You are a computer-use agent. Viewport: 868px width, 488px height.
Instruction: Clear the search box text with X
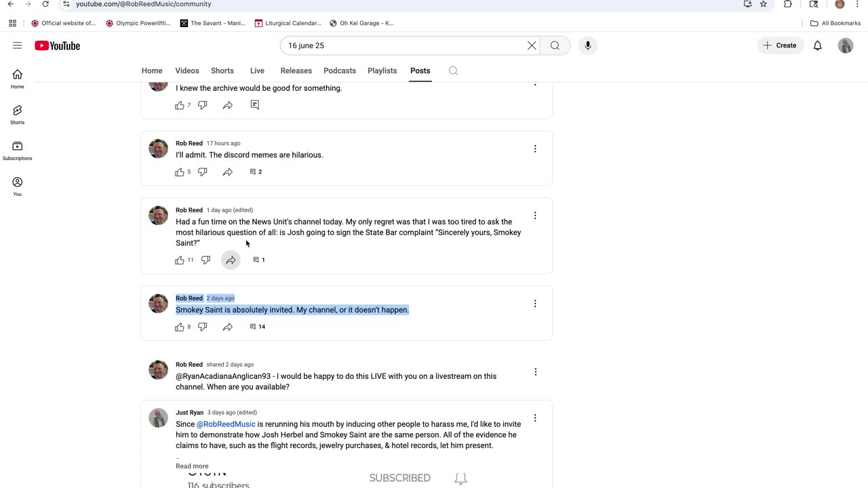point(532,45)
